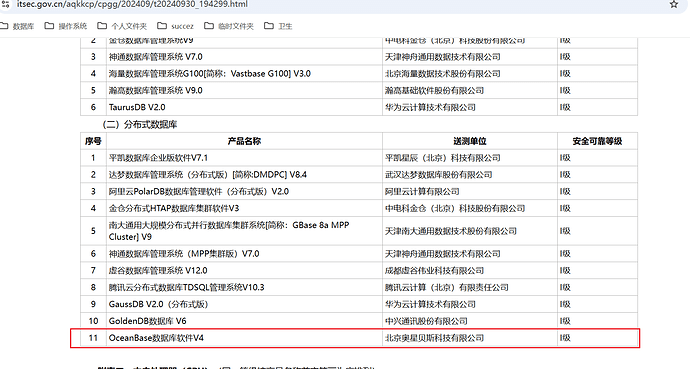Click the 瀚高数据库管理系统 V9.0 cell
Viewport: 690px width, 369px height.
click(x=244, y=90)
